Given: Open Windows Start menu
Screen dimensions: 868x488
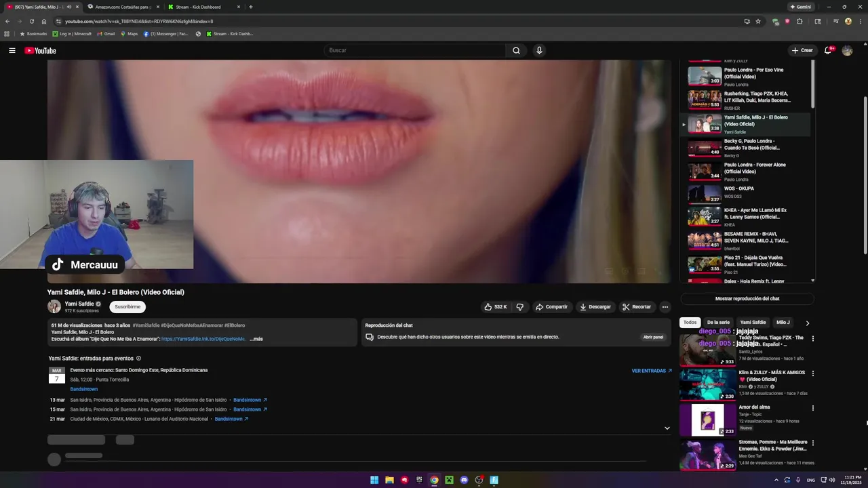Looking at the screenshot, I should (374, 480).
